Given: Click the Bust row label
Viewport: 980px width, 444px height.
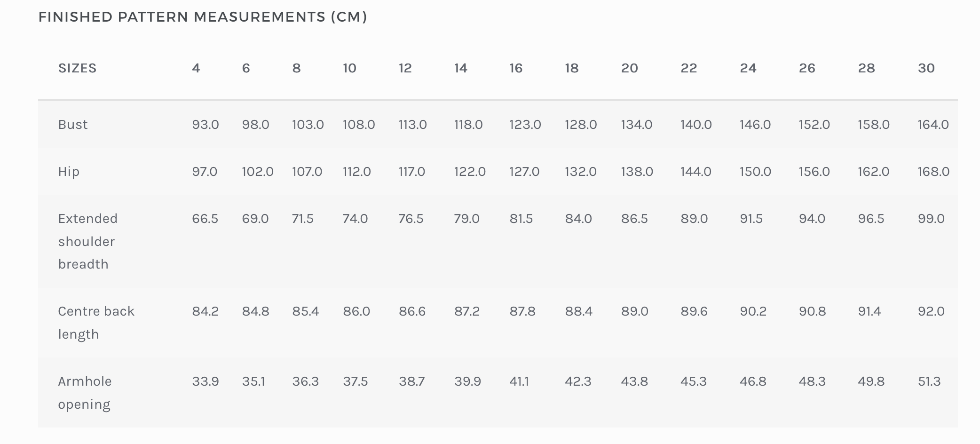Looking at the screenshot, I should (73, 125).
